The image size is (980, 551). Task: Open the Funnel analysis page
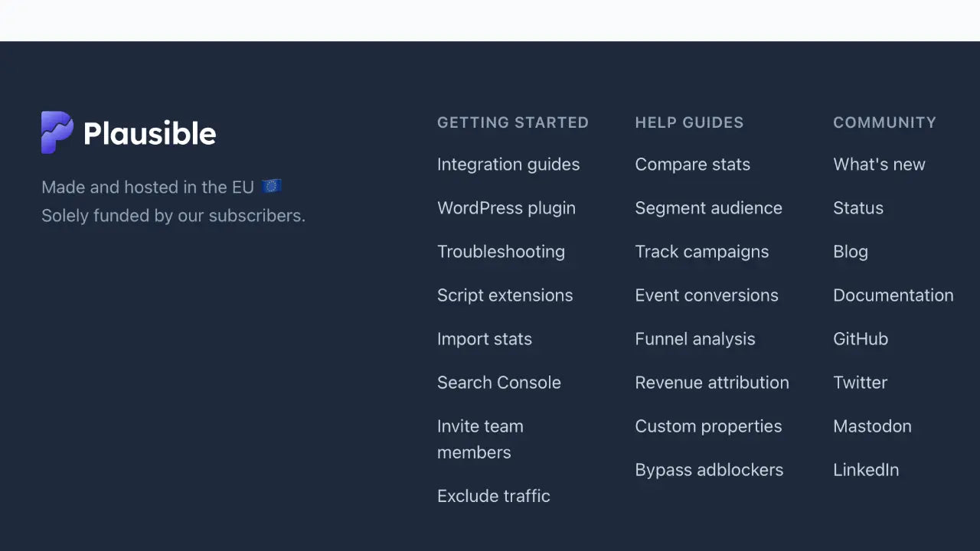tap(694, 338)
